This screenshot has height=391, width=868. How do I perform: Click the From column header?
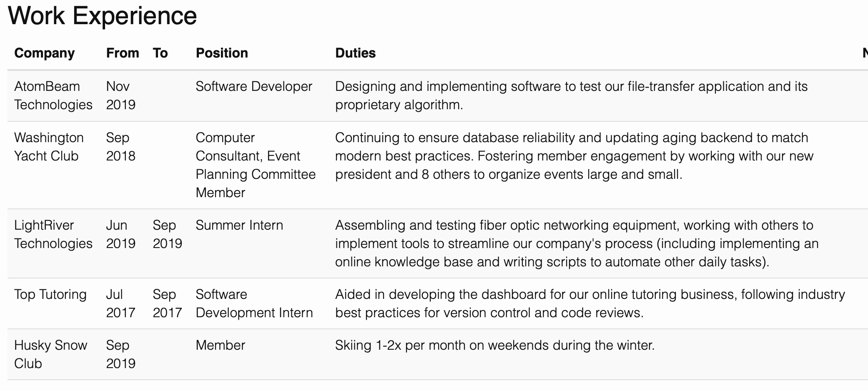click(122, 53)
